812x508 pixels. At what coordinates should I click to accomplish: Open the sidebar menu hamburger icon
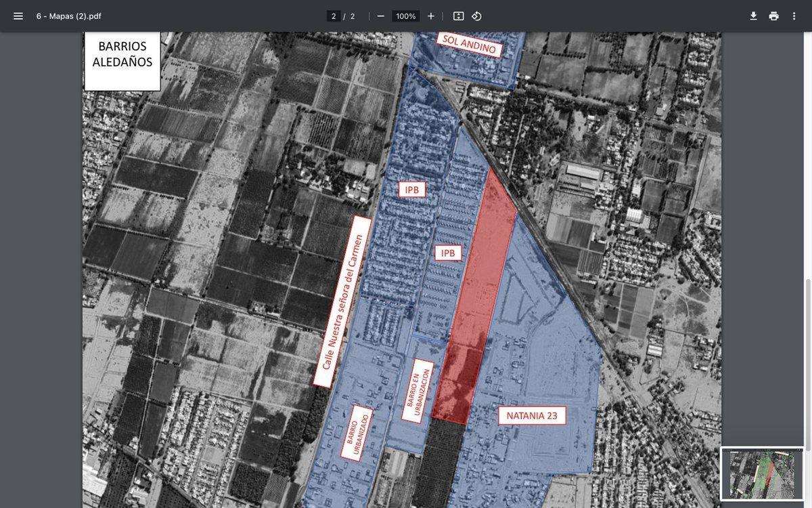click(x=18, y=16)
